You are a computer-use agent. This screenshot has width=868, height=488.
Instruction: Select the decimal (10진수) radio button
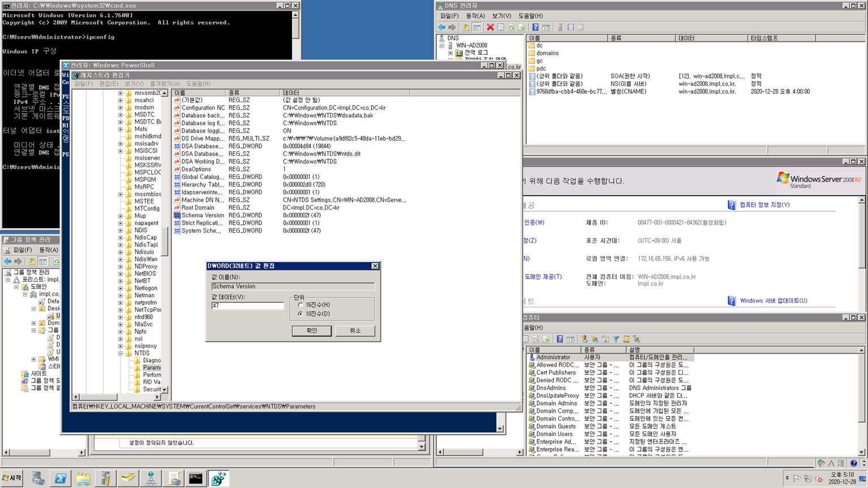pyautogui.click(x=300, y=313)
